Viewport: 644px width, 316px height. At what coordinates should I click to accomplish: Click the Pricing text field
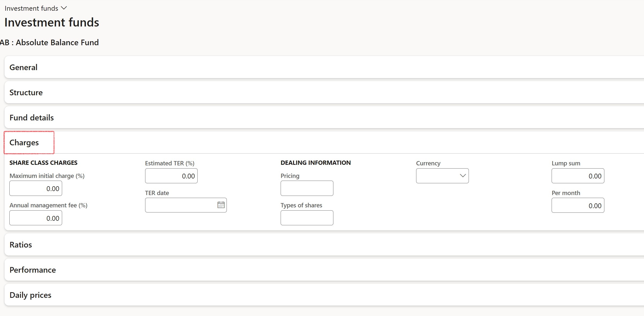[307, 188]
